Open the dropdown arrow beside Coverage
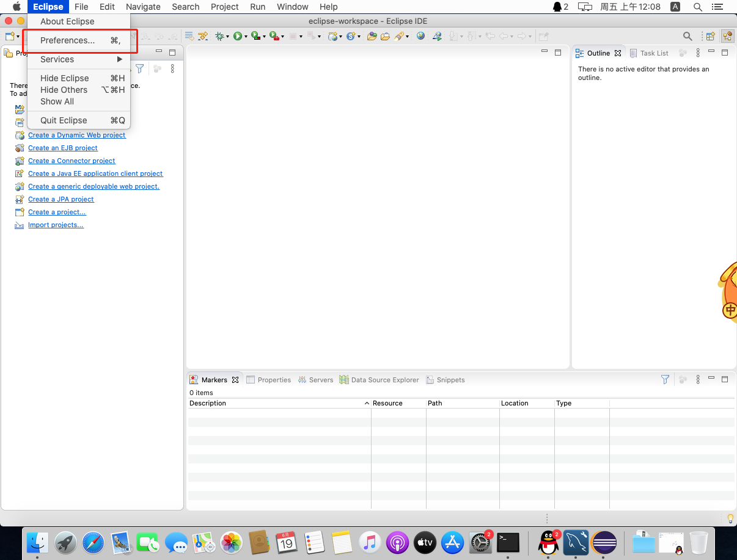The image size is (737, 560). 264,37
